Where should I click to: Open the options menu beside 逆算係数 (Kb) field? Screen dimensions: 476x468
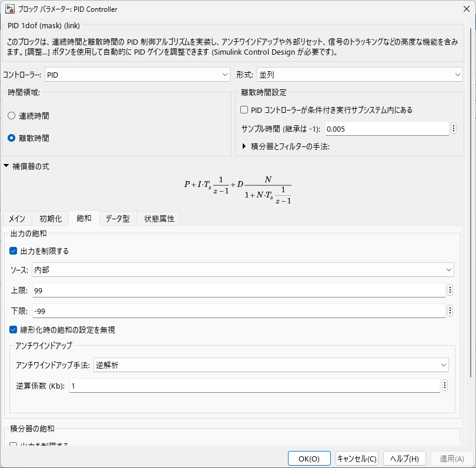(445, 385)
